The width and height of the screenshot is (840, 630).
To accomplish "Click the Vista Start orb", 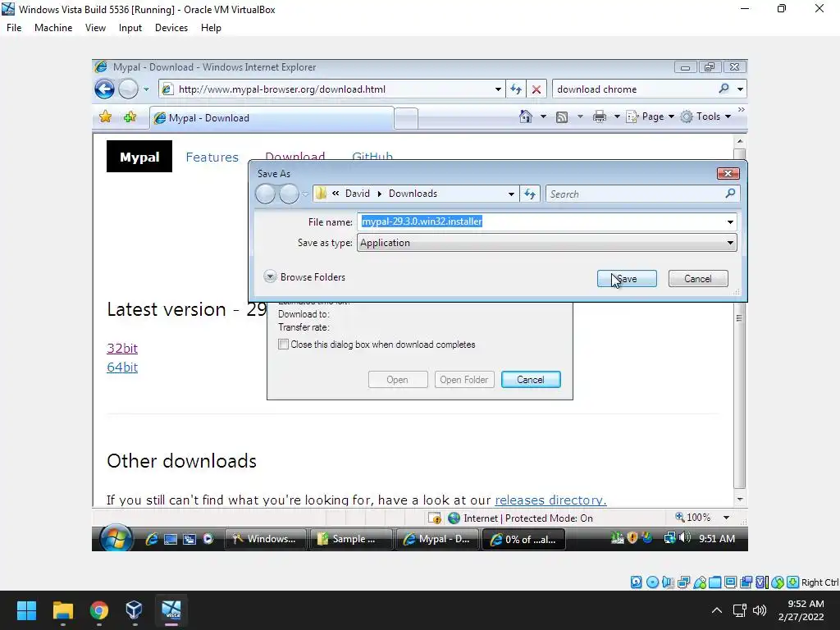I will (116, 538).
